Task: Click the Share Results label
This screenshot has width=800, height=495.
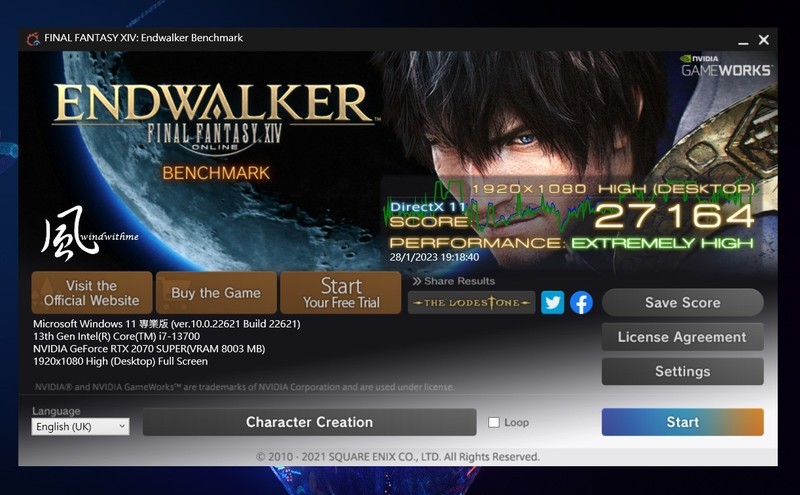Action: [454, 281]
